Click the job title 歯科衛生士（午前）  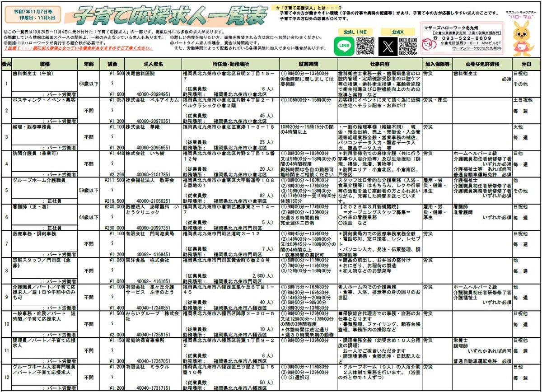(33, 73)
